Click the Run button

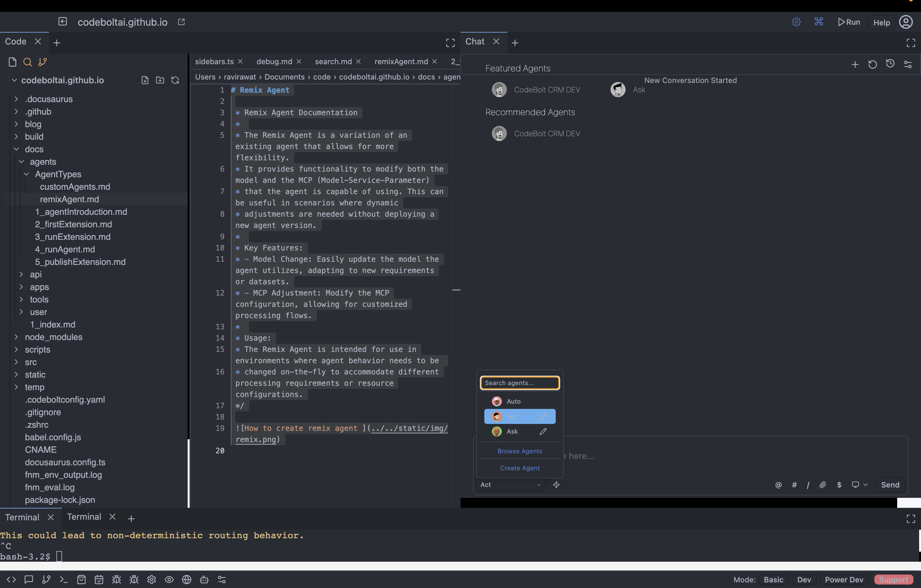(848, 22)
